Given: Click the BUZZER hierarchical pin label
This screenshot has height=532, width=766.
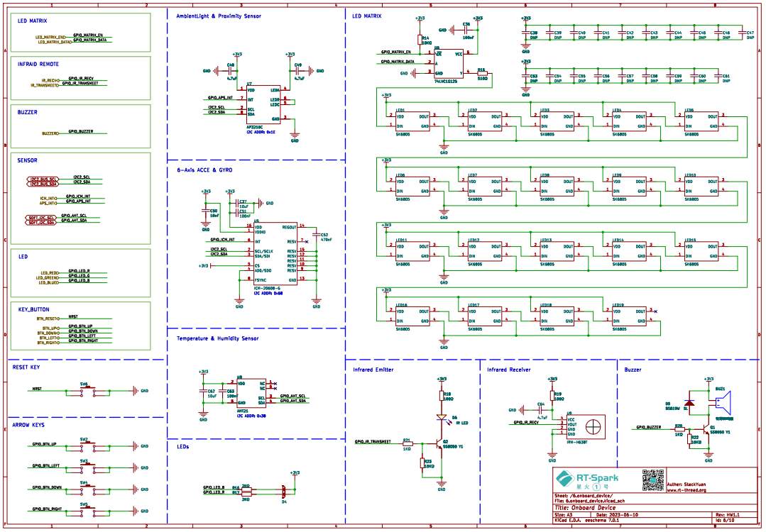Looking at the screenshot, I should 50,133.
